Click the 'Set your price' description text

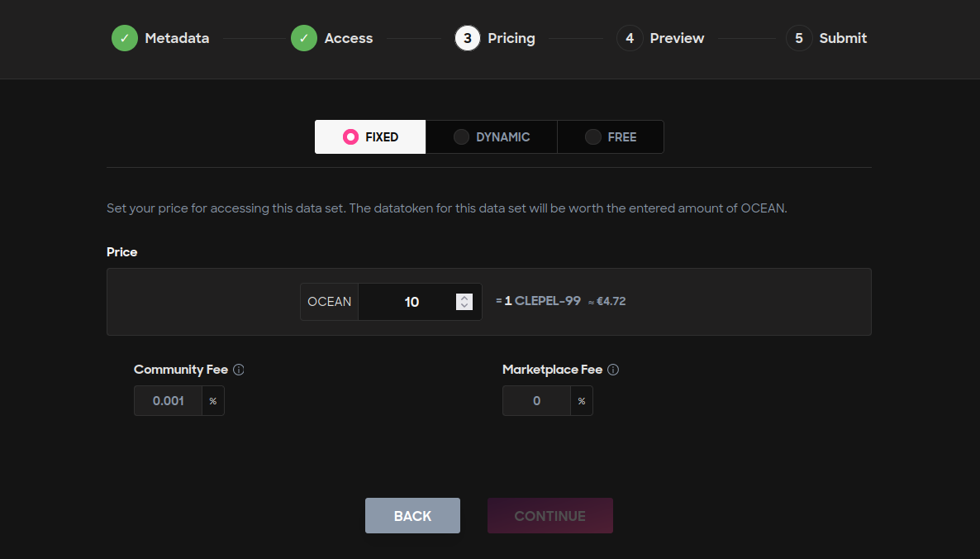point(447,208)
